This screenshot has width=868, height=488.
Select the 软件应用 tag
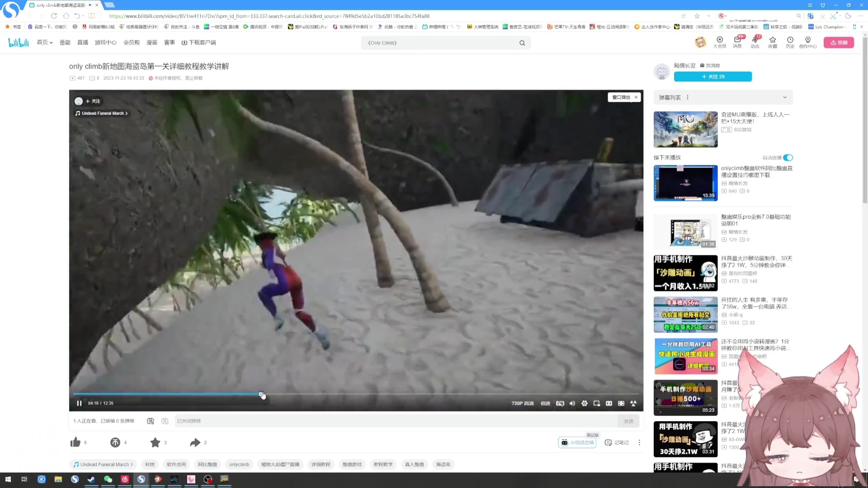pos(176,465)
